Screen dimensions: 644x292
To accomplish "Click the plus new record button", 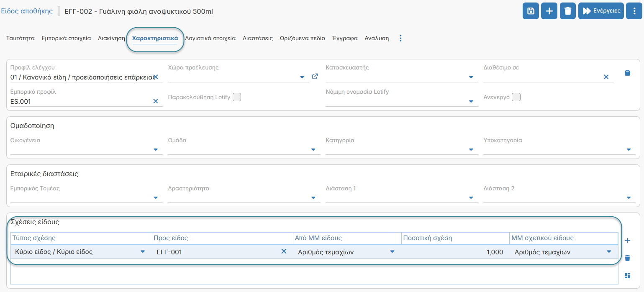I will click(x=549, y=11).
